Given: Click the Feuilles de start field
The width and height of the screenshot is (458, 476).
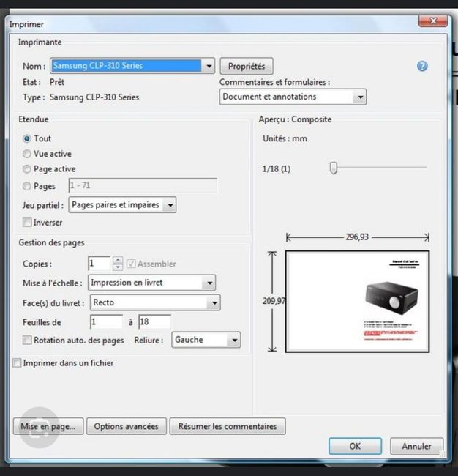Looking at the screenshot, I should [107, 321].
